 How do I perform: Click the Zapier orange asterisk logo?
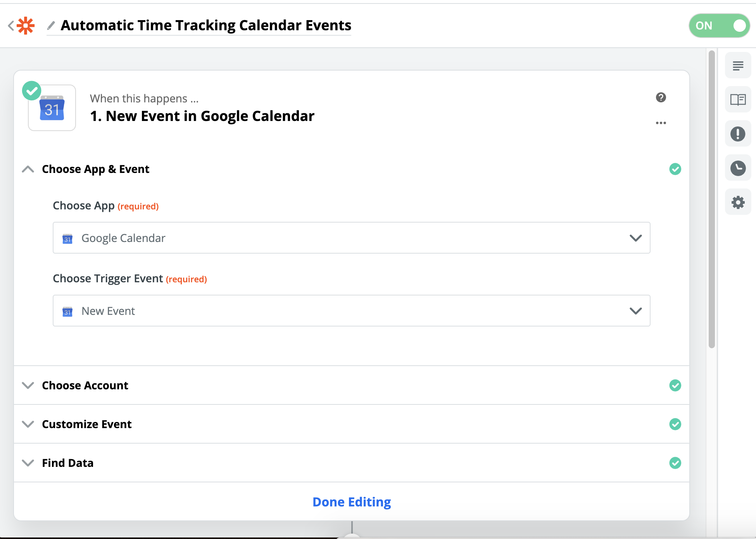pos(26,26)
